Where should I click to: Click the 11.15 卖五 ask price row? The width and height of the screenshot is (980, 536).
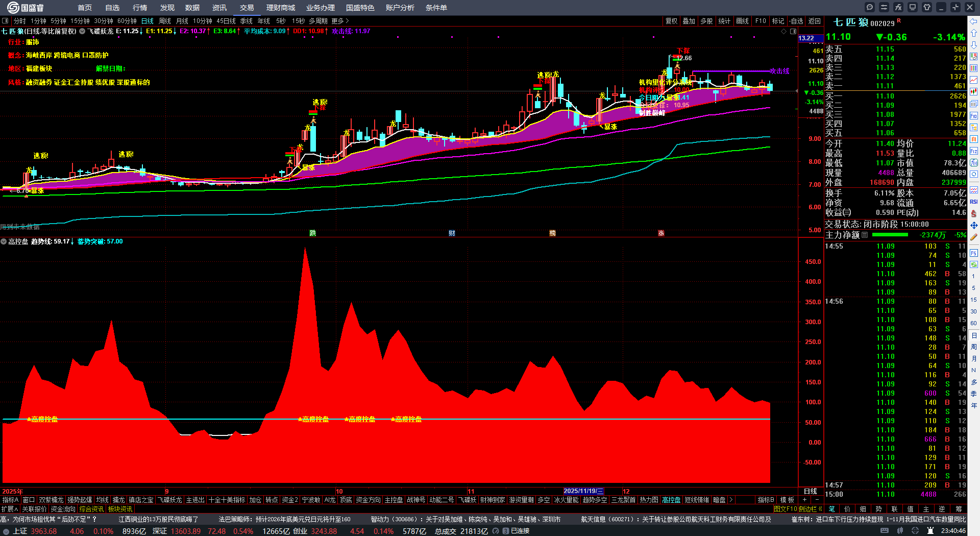896,49
